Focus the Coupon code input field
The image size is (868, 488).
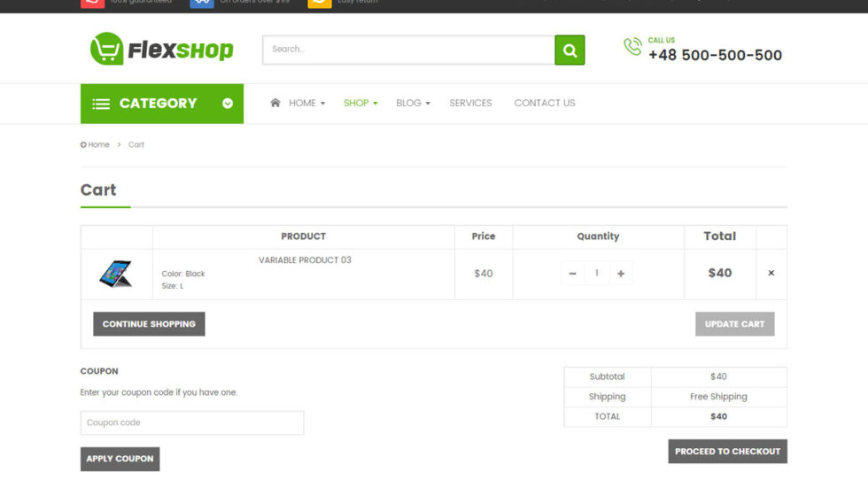[x=192, y=423]
